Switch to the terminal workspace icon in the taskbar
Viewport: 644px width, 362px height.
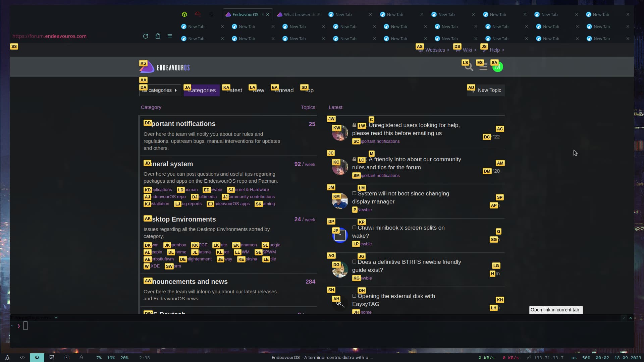click(67, 358)
